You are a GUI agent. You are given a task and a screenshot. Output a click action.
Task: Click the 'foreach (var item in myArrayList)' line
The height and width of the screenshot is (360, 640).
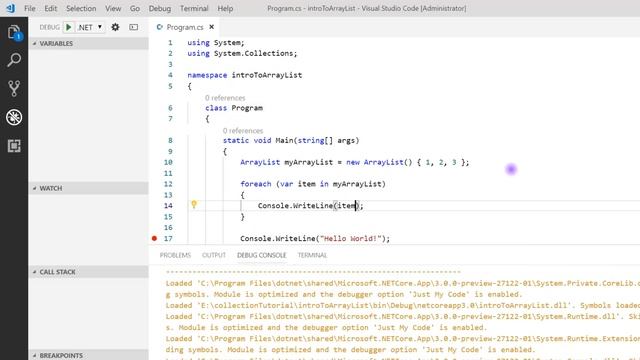coord(313,184)
